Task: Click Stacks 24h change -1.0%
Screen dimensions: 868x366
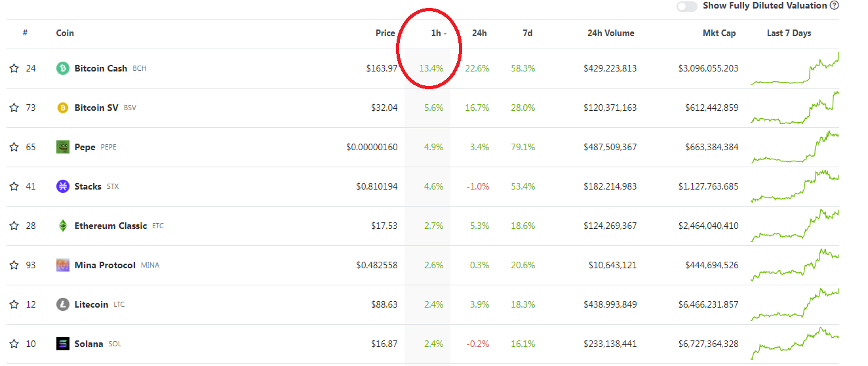Action: pyautogui.click(x=478, y=186)
